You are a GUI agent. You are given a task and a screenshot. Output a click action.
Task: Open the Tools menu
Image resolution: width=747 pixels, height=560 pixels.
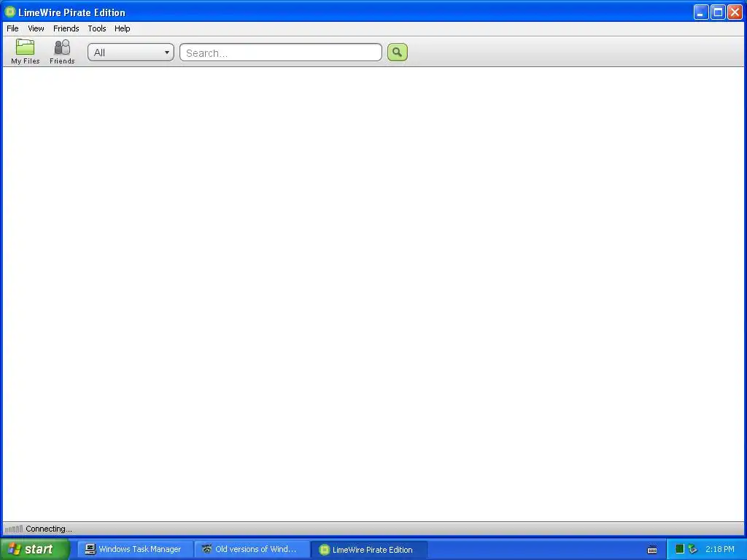(97, 28)
